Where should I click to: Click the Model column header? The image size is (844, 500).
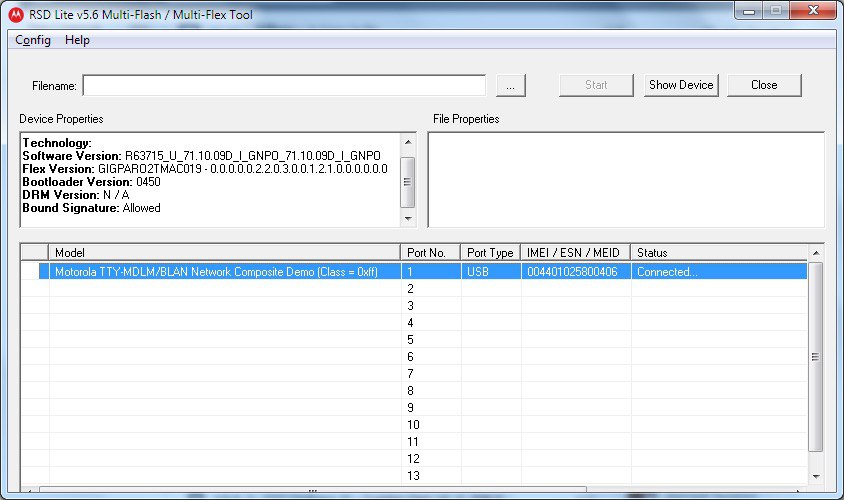pyautogui.click(x=224, y=252)
